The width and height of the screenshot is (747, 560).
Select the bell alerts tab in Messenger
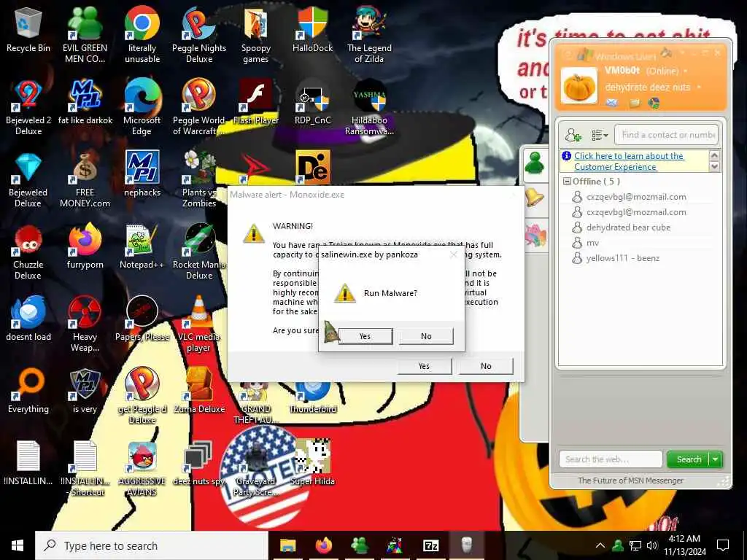click(x=535, y=198)
